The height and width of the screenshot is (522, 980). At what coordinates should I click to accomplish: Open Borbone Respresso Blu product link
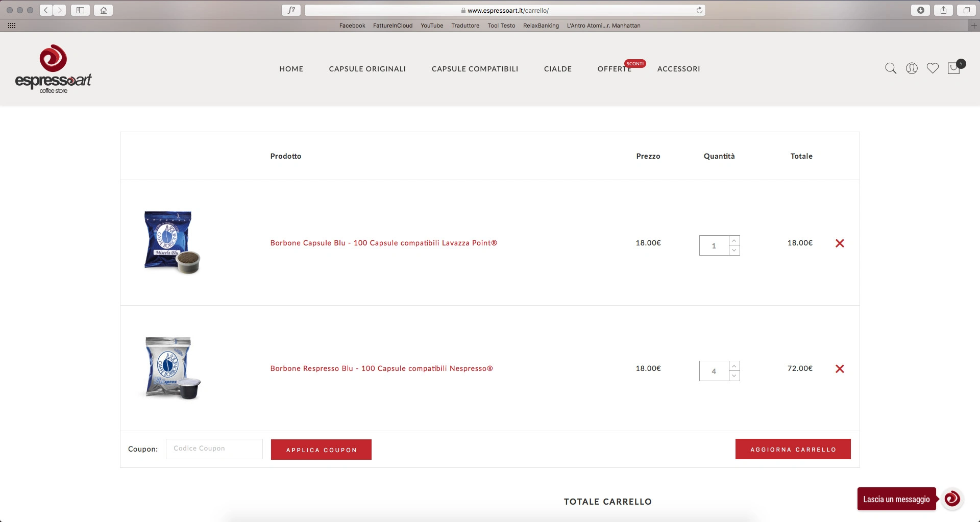click(381, 368)
